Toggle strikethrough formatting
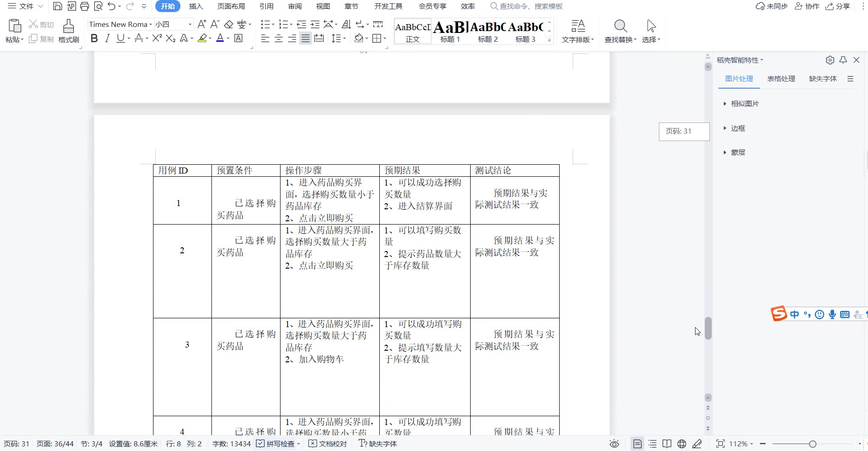Viewport: 868px width, 451px height. [x=138, y=38]
